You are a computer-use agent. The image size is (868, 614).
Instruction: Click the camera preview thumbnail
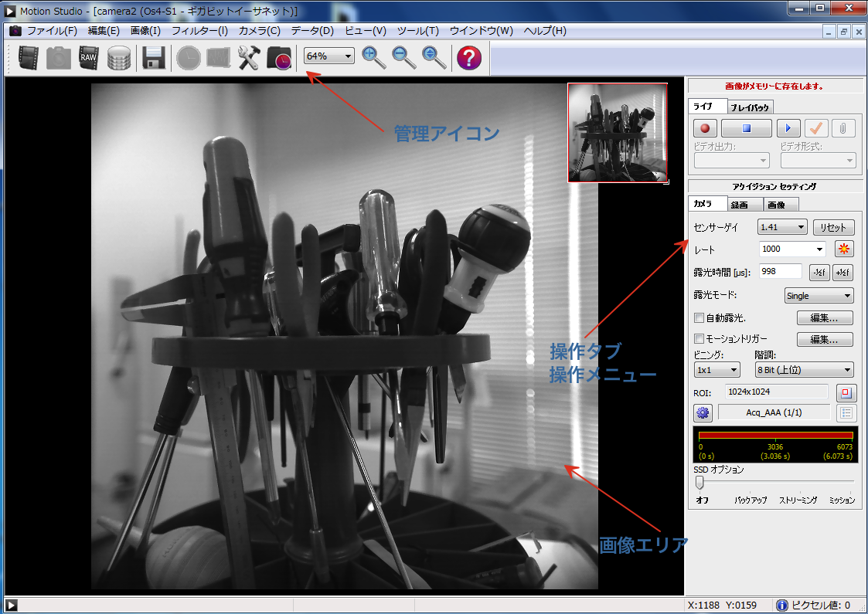(x=618, y=133)
